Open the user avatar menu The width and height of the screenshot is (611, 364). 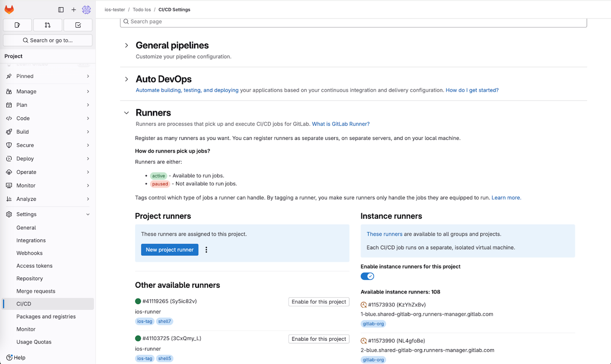click(87, 9)
